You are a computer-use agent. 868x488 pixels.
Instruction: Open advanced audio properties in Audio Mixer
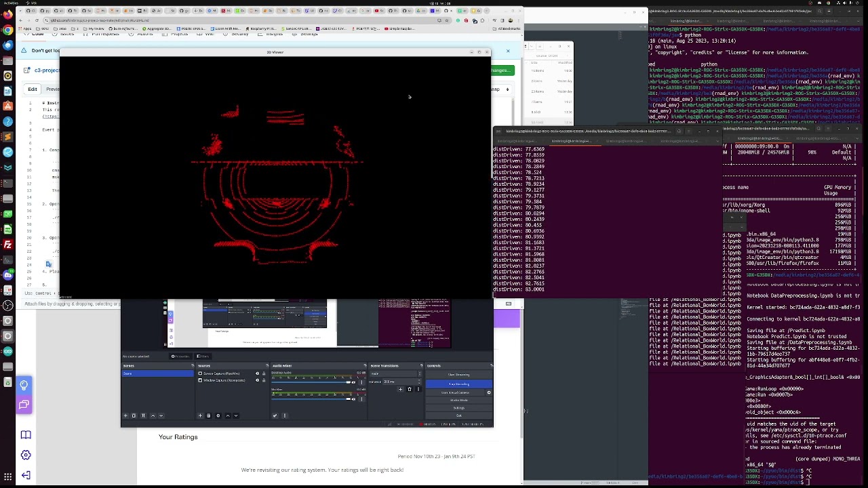click(x=275, y=415)
